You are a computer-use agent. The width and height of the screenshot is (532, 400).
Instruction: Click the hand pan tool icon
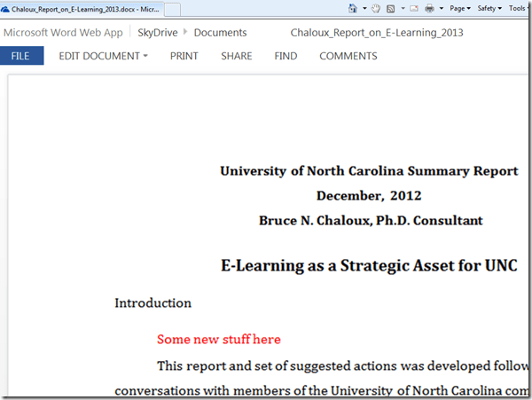[x=375, y=8]
